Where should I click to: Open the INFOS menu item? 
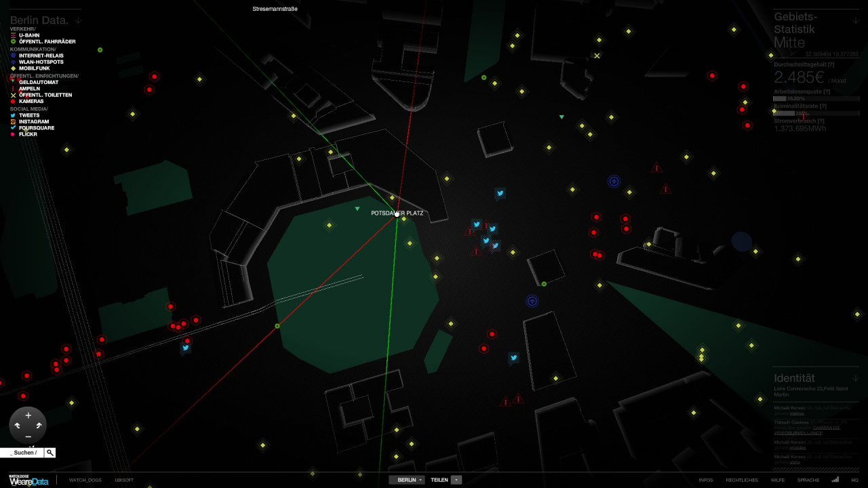[x=706, y=480]
